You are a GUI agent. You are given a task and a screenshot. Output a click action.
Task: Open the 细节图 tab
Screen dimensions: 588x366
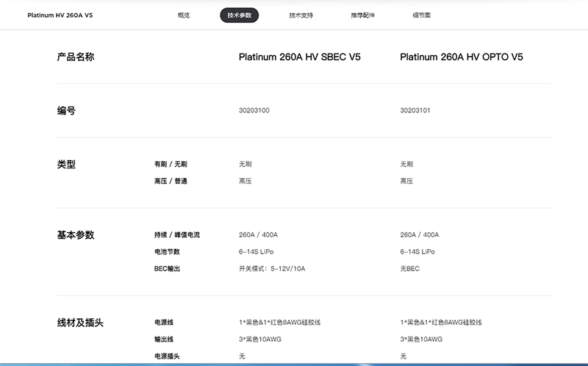tap(422, 15)
